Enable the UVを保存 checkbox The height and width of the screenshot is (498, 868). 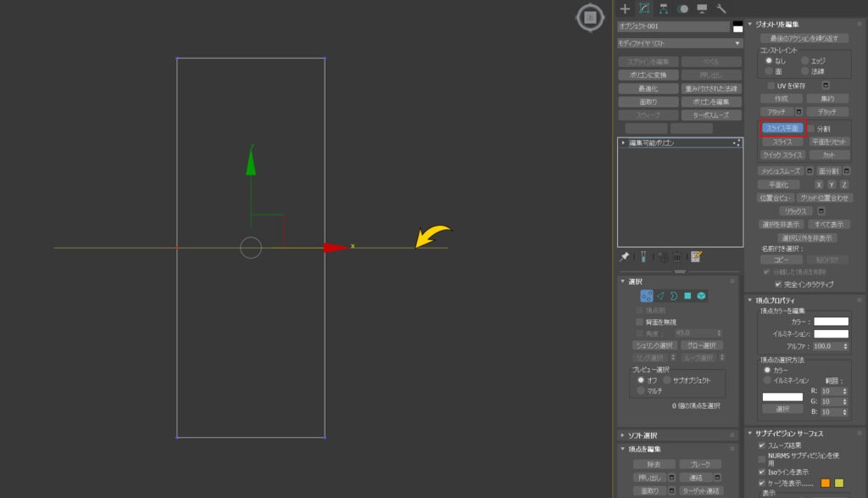click(x=771, y=86)
